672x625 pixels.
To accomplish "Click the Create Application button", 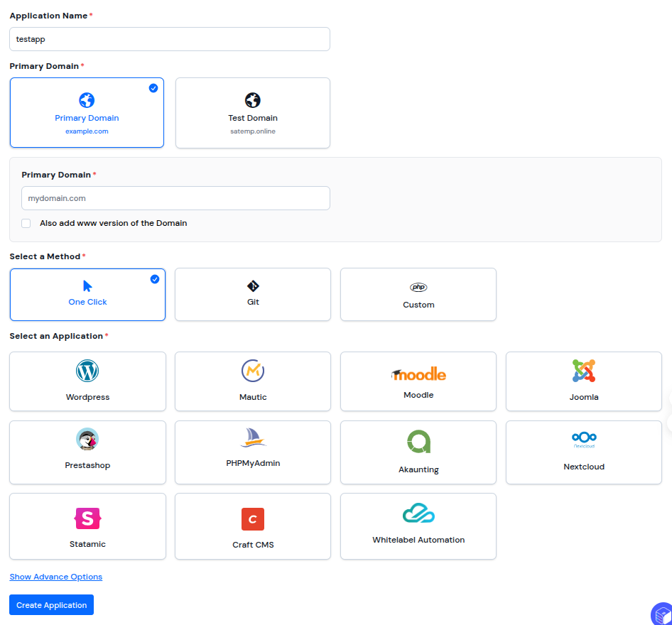I will point(51,605).
